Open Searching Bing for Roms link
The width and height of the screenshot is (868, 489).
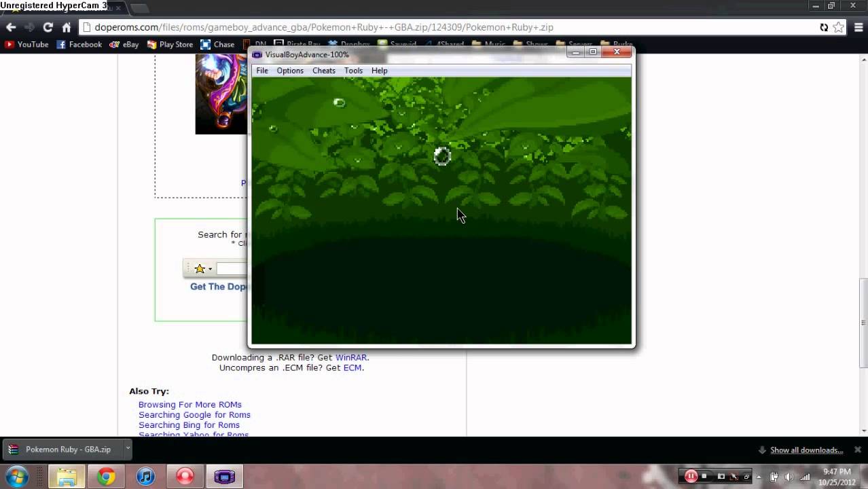point(189,424)
